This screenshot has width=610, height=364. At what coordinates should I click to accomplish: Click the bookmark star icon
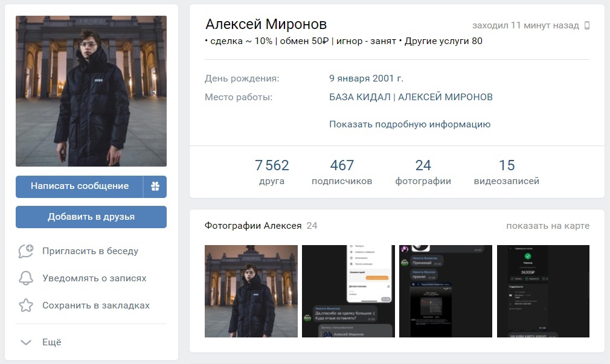(x=26, y=305)
